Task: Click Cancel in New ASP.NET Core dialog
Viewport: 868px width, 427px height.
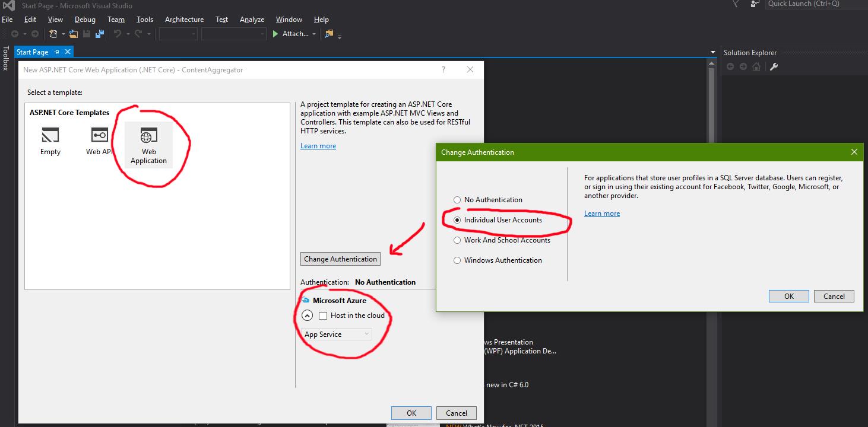Action: [457, 413]
